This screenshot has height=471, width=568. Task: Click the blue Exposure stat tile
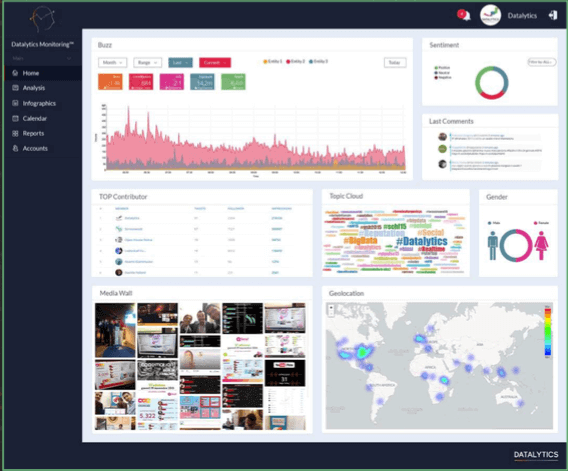point(202,82)
